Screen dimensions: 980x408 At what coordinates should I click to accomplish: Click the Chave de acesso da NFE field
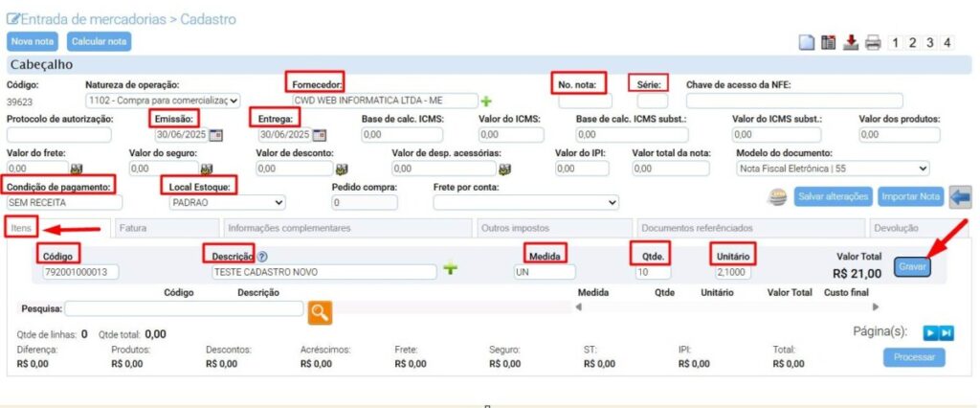pos(793,101)
